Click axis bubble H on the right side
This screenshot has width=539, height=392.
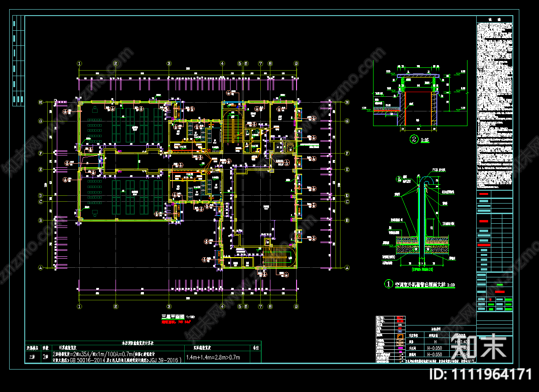[x=347, y=102]
